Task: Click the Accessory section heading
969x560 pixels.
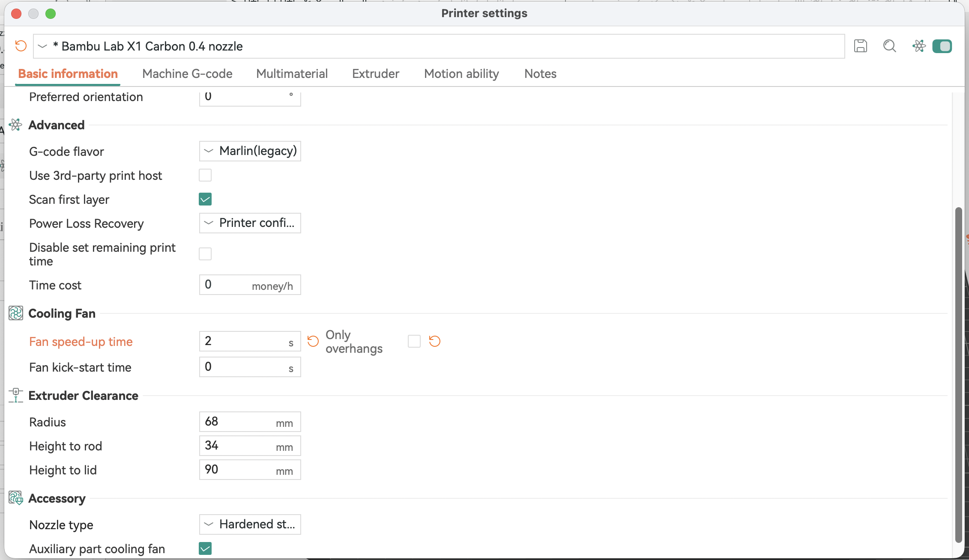Action: (x=57, y=498)
